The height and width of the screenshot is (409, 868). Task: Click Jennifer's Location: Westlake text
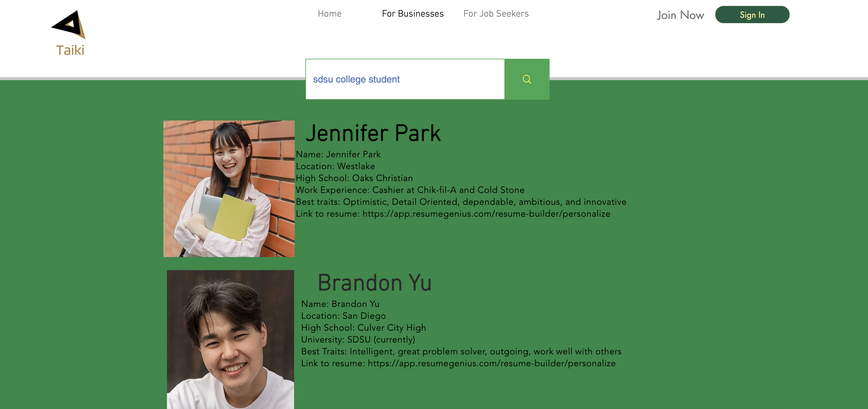click(335, 166)
